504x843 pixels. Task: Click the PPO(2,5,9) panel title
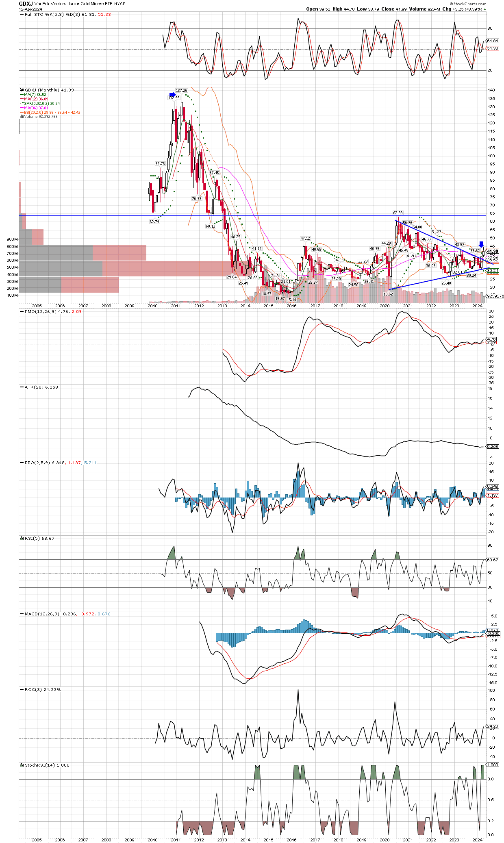[x=38, y=463]
